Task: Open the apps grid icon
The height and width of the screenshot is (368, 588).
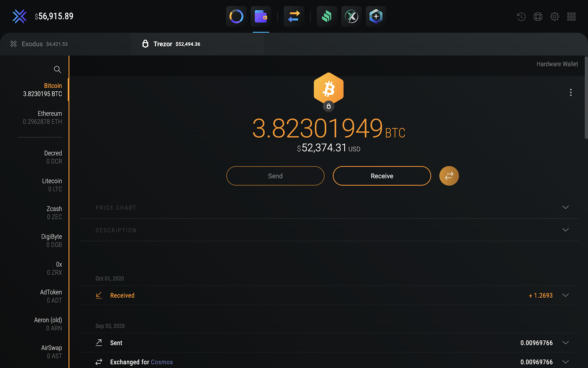Action: point(571,17)
